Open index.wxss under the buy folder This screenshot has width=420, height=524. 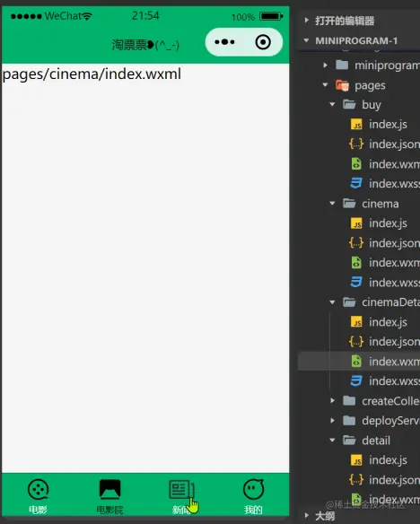[x=394, y=183]
